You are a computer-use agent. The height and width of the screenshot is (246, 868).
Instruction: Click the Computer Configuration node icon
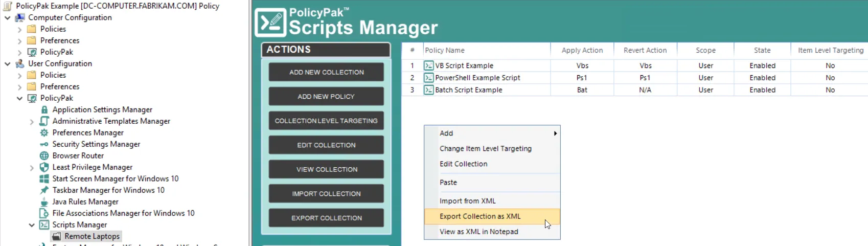(x=20, y=17)
